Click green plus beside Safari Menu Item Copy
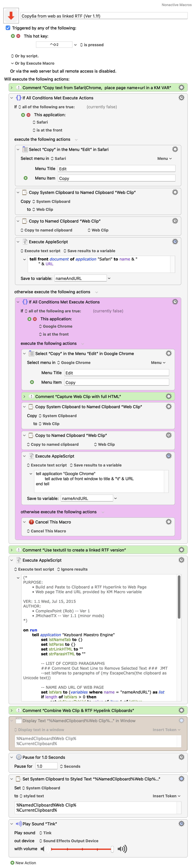The height and width of the screenshot is (868, 195). 25,178
